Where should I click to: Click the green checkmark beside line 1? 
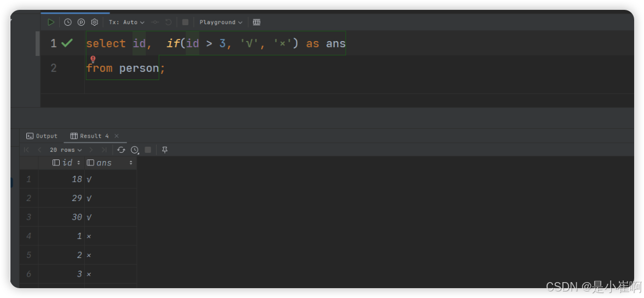67,43
